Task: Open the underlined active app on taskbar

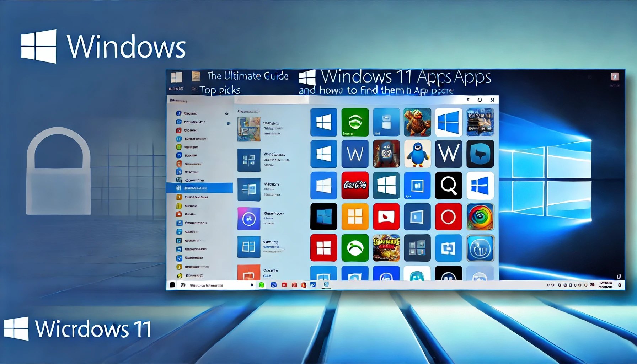Action: click(x=326, y=285)
